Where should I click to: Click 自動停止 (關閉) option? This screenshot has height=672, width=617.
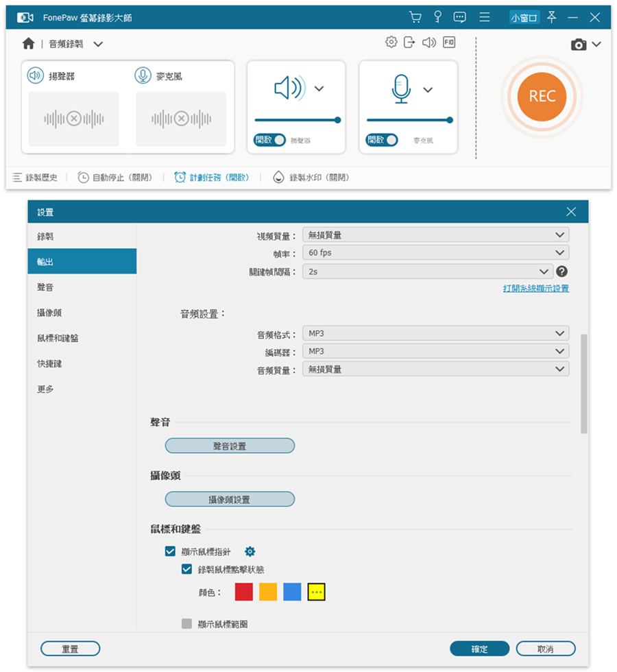[x=115, y=178]
